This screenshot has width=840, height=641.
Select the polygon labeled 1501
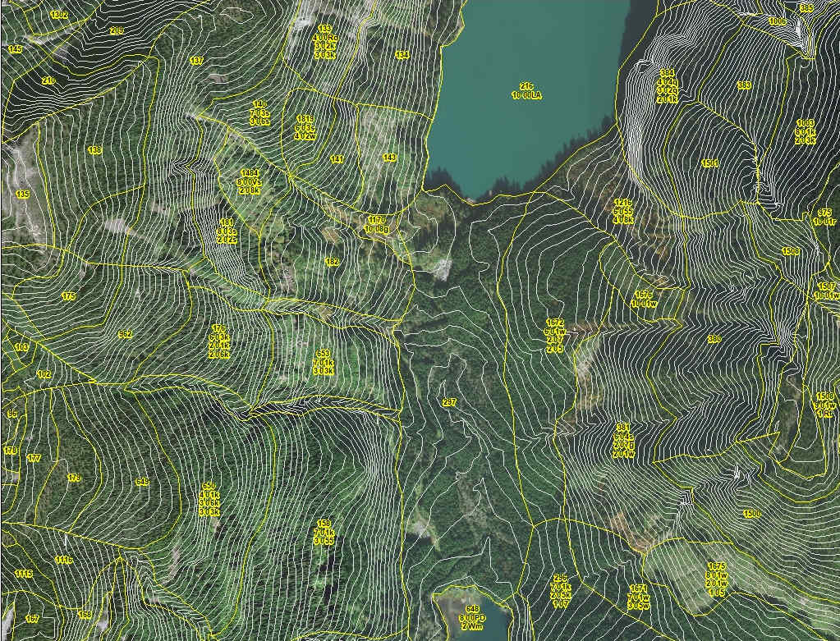[710, 163]
